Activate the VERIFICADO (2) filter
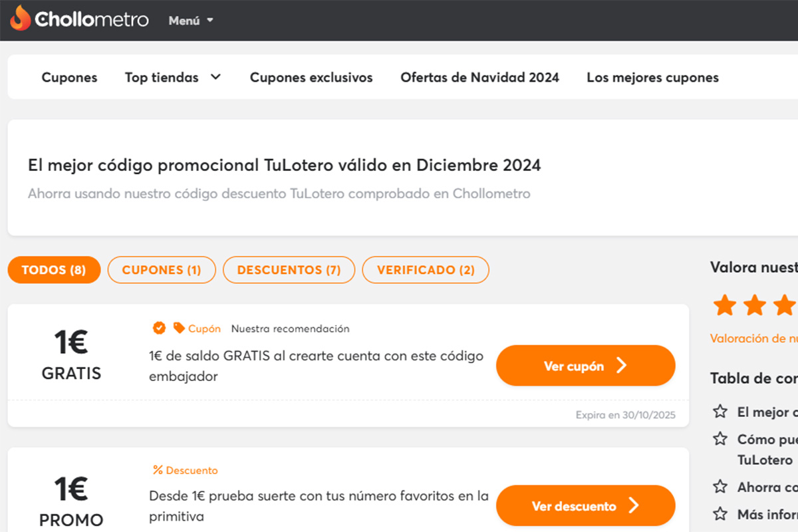This screenshot has height=532, width=798. tap(426, 270)
